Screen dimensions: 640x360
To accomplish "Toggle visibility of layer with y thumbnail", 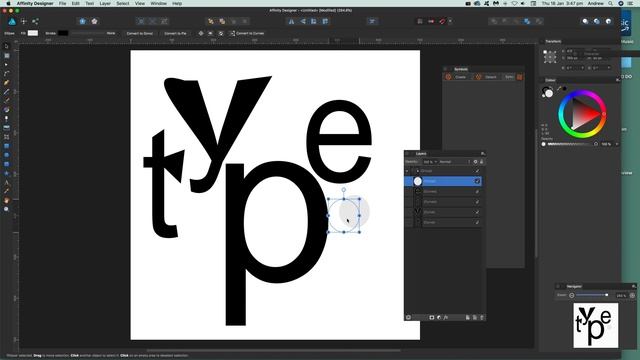I will point(477,212).
